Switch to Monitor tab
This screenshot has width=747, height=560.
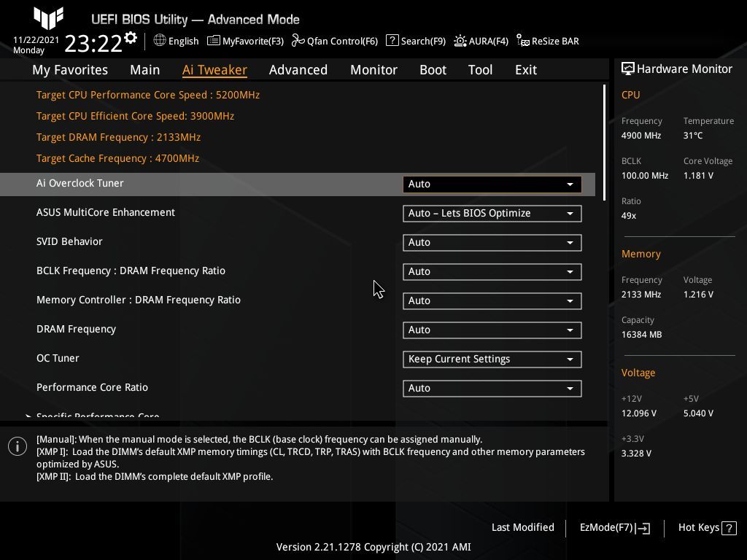pyautogui.click(x=374, y=70)
